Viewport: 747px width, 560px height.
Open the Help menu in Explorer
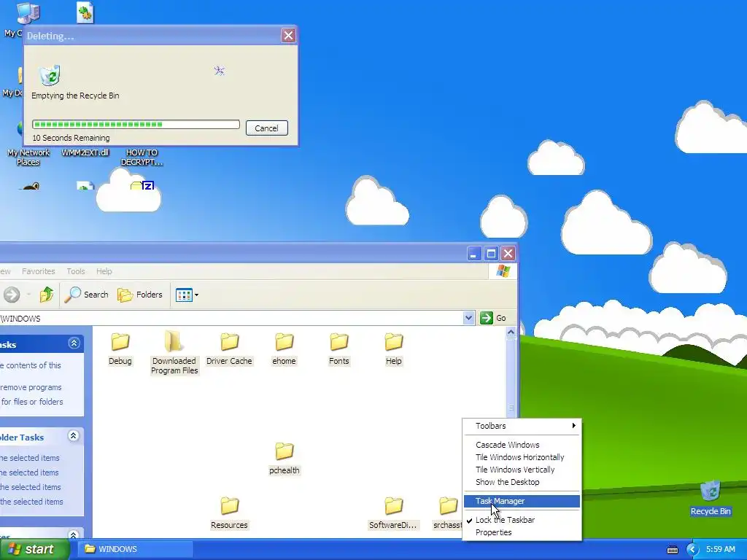(104, 271)
